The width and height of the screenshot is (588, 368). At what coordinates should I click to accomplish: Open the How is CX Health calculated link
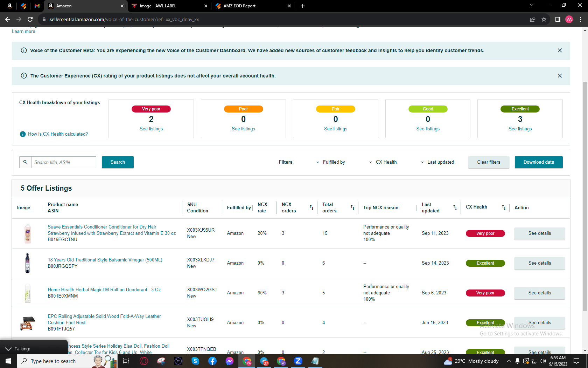click(x=58, y=134)
